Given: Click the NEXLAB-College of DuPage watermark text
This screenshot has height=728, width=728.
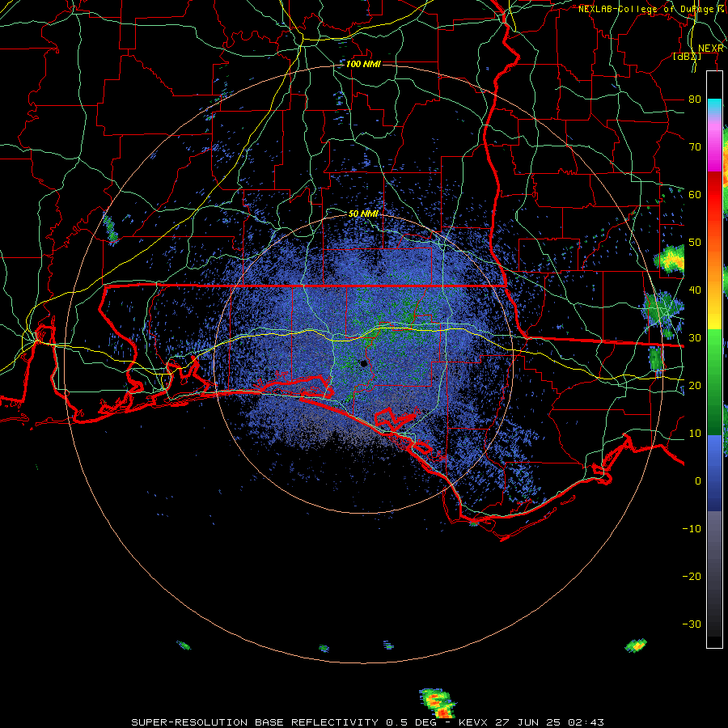Looking at the screenshot, I should 653,9.
